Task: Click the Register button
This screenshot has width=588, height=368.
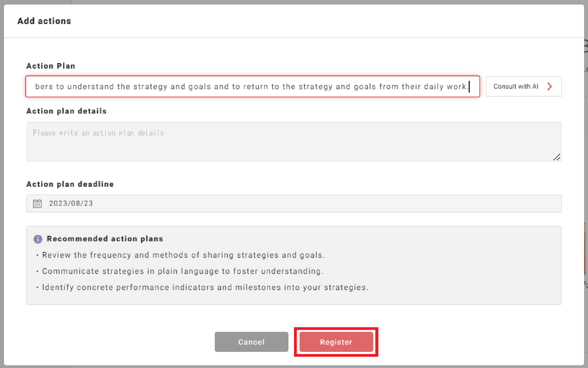Action: [336, 342]
